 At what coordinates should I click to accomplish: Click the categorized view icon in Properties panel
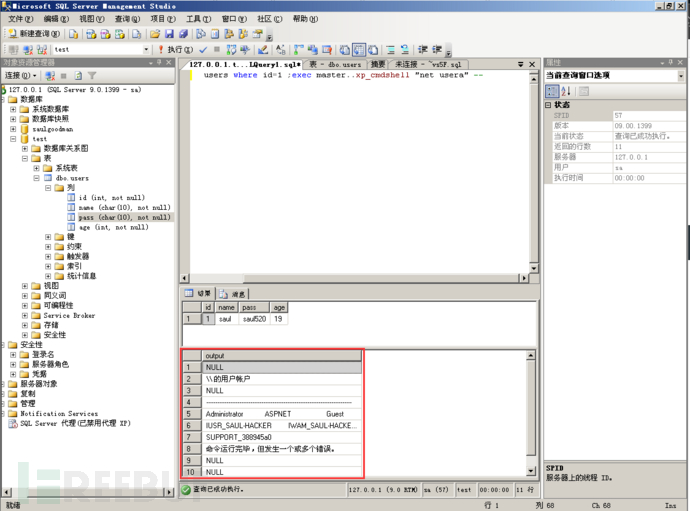click(x=552, y=90)
